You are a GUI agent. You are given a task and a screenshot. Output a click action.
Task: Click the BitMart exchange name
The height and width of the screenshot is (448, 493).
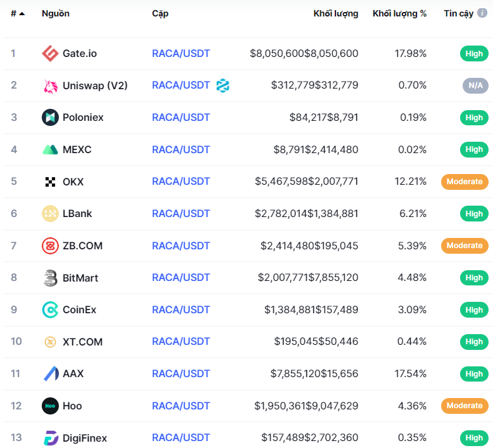coord(80,278)
